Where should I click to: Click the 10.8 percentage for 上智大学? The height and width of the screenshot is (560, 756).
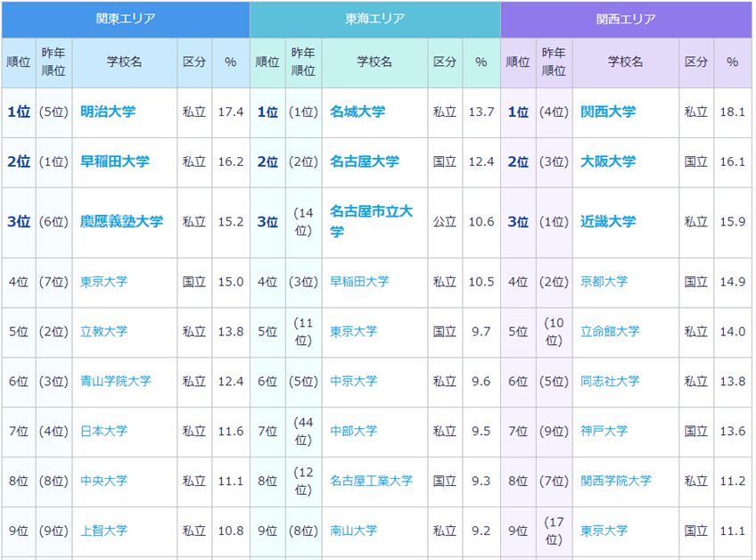pyautogui.click(x=231, y=531)
